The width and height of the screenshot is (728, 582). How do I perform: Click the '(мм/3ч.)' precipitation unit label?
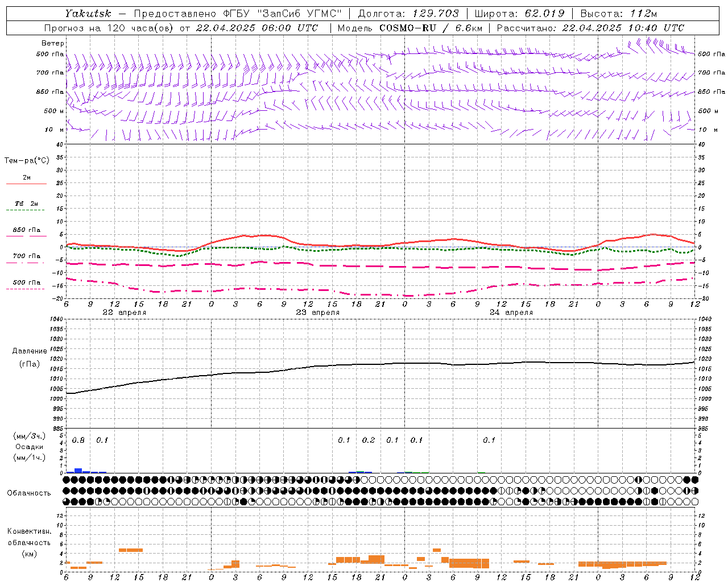point(30,436)
